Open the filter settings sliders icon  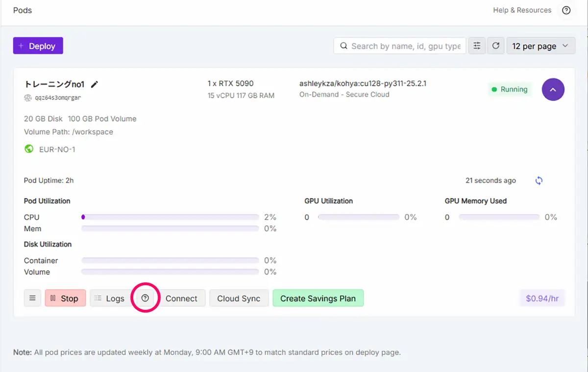[x=477, y=46]
